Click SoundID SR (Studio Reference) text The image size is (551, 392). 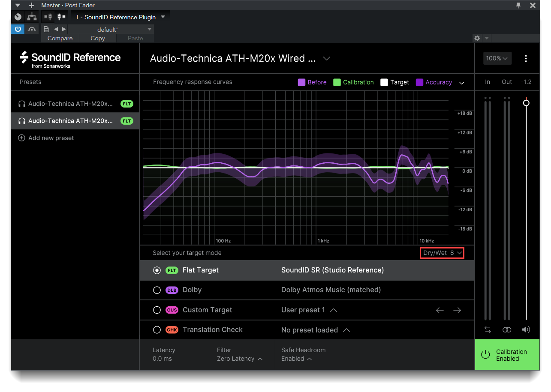pyautogui.click(x=332, y=270)
